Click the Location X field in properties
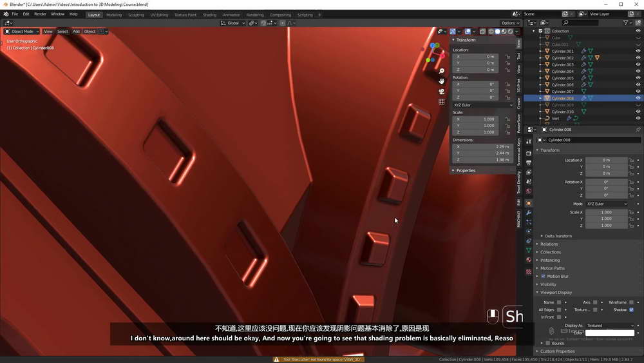 click(x=606, y=160)
